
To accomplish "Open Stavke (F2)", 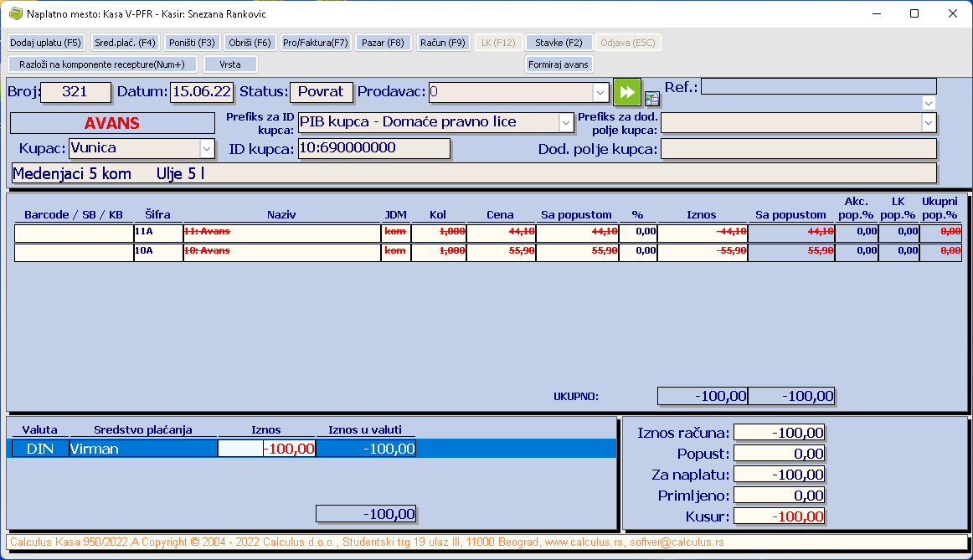I will tap(559, 43).
